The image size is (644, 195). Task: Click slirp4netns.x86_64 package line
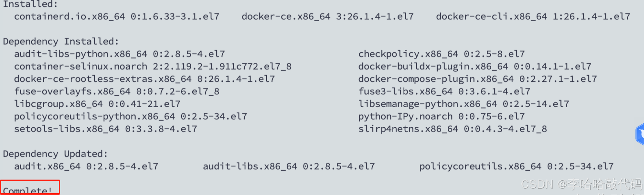click(453, 129)
